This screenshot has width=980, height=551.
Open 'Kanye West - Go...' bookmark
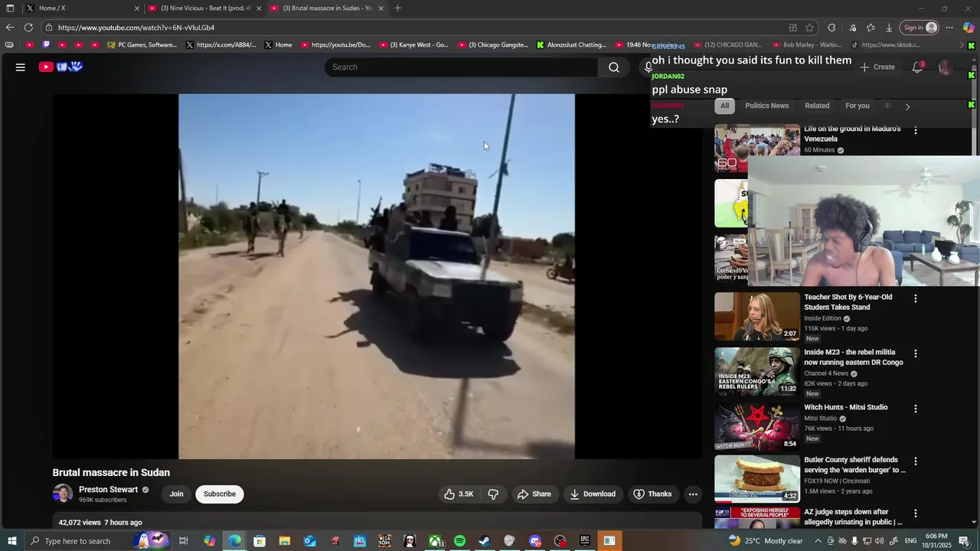[413, 45]
